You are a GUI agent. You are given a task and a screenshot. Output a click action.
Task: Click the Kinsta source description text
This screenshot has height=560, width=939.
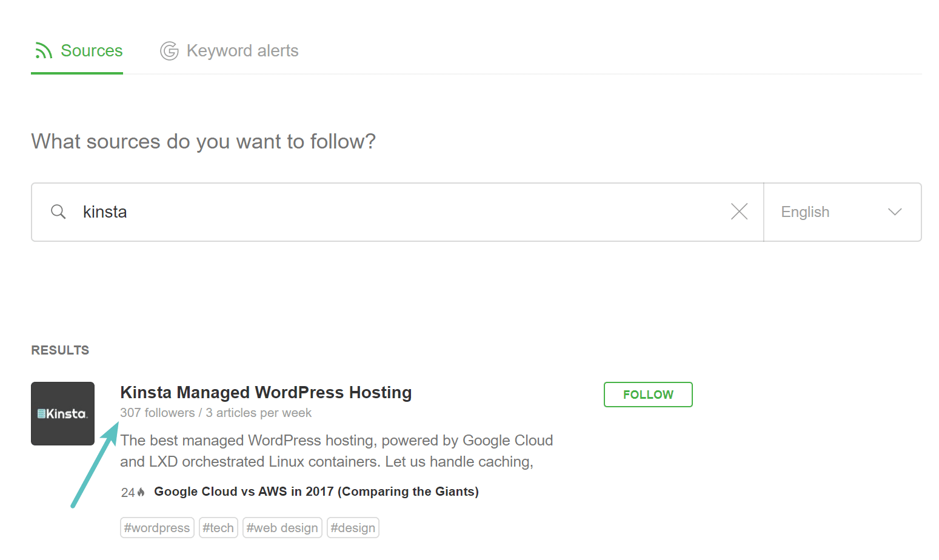pos(336,451)
